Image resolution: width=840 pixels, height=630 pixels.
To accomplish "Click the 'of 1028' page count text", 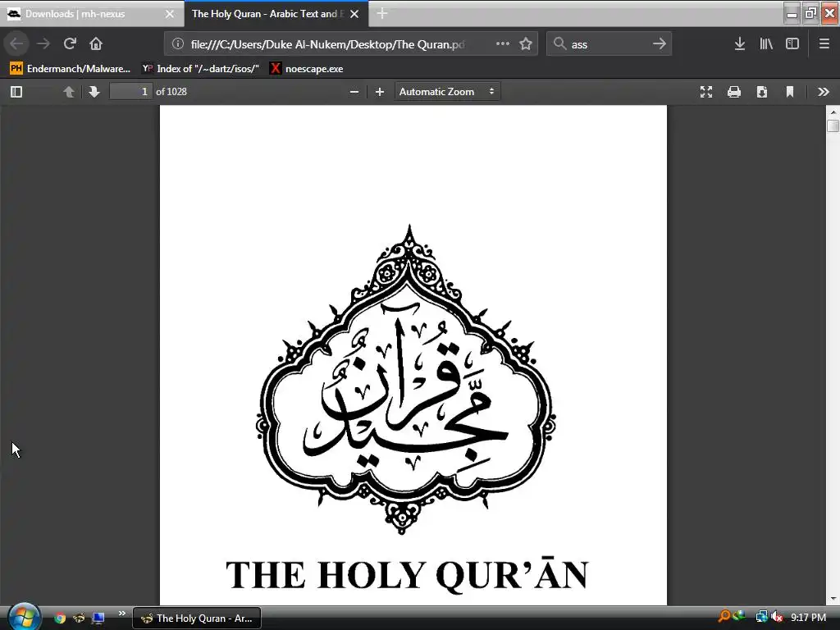I will [171, 92].
